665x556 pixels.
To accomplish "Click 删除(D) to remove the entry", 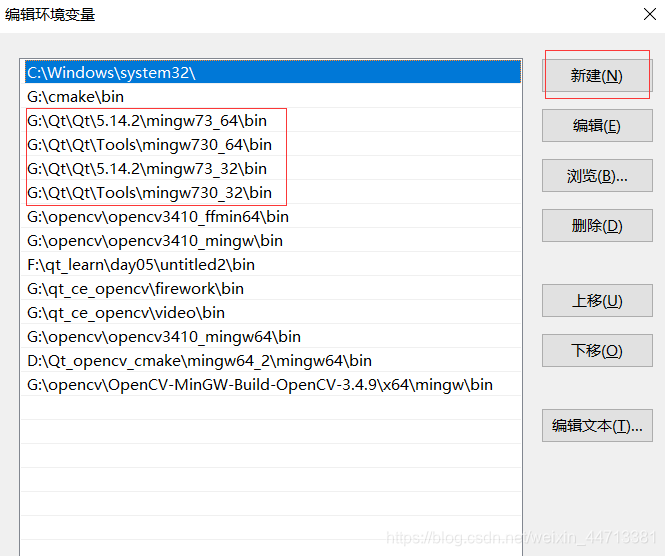I will pos(597,226).
